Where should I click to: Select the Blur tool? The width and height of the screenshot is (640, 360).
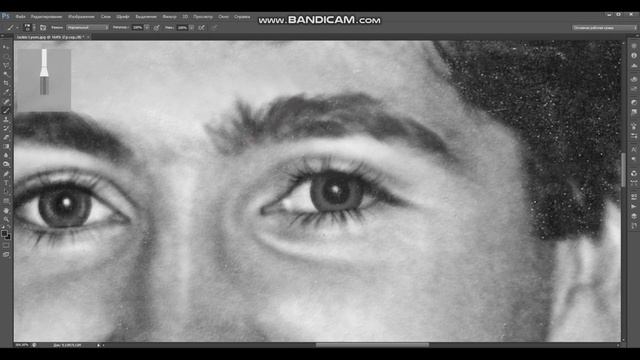pos(6,155)
